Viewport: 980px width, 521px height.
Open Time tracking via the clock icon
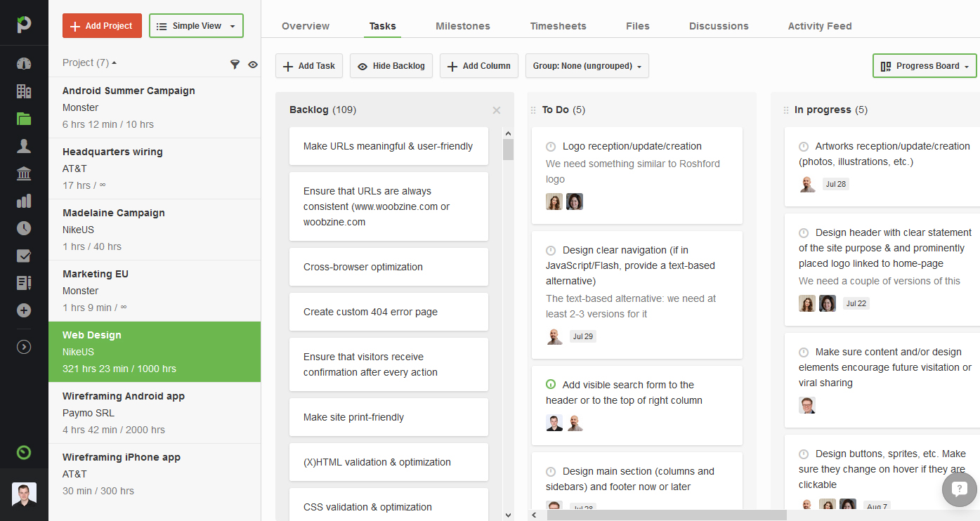(23, 227)
